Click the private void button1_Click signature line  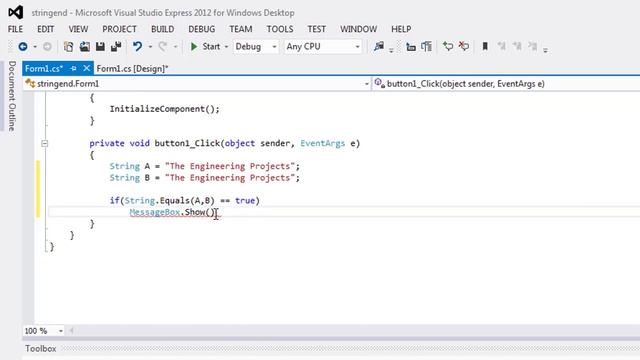point(224,143)
